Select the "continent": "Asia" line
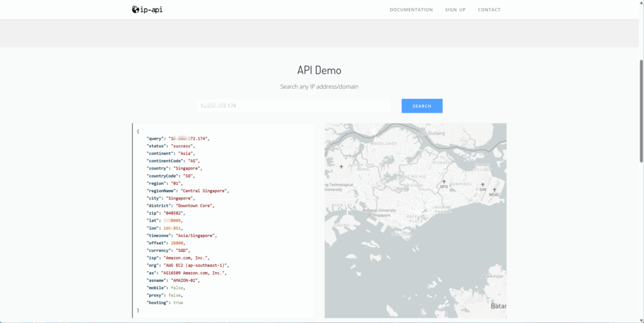Screen dimensions: 644x323 tap(170, 153)
